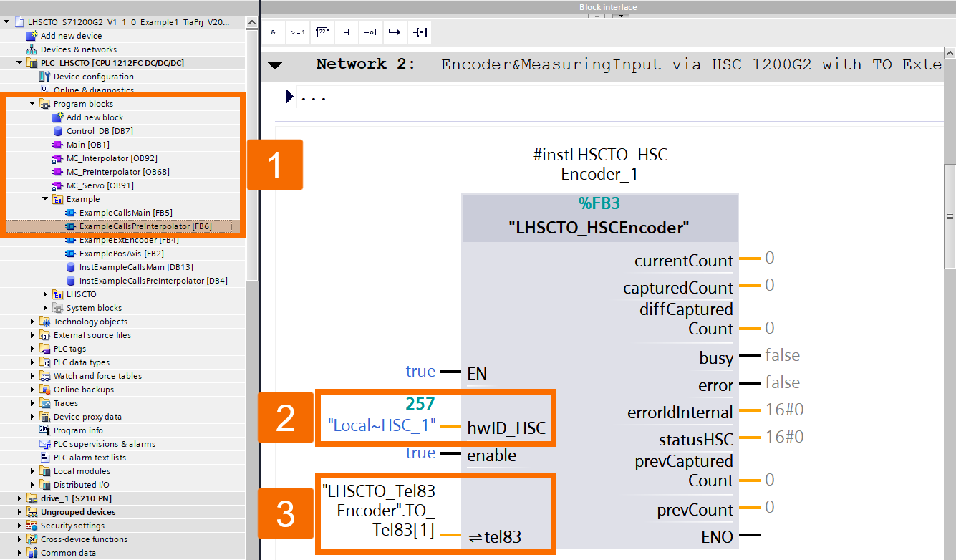This screenshot has width=956, height=560.
Task: Click the PLC supervisions & alarms icon
Action: [x=45, y=444]
